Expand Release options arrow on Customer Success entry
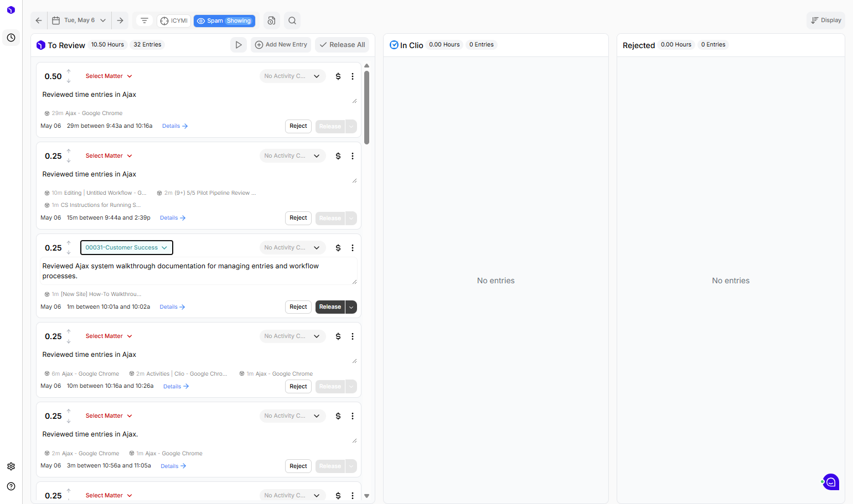Screen dimensions: 853x504 coord(351,307)
